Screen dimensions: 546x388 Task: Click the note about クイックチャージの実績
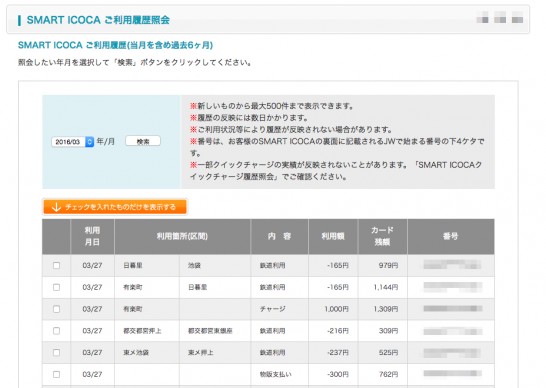coord(336,171)
